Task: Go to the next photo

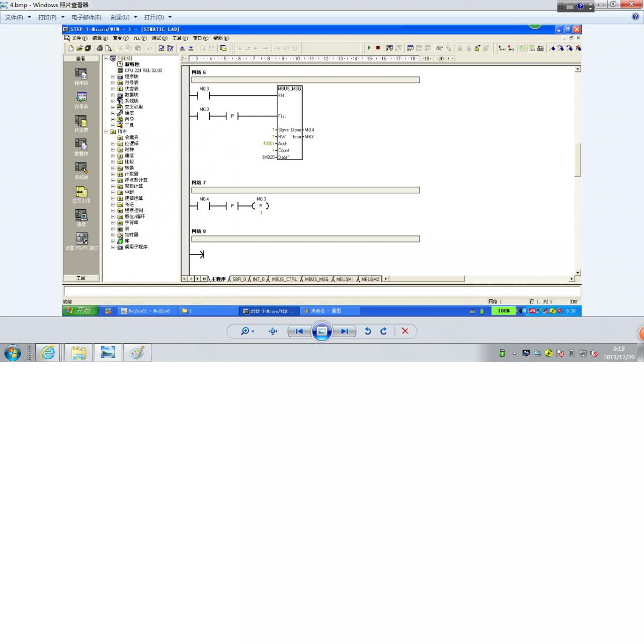Action: point(345,331)
